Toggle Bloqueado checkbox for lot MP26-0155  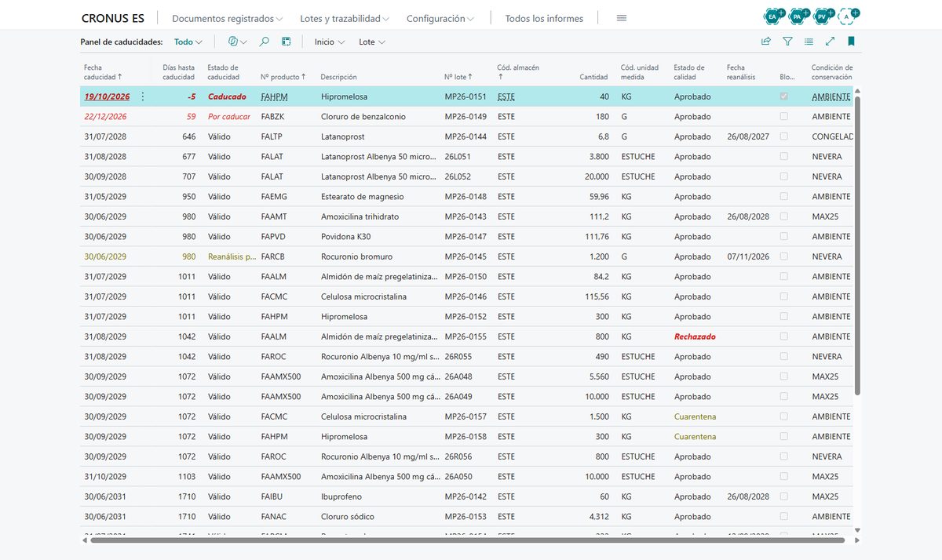(784, 336)
